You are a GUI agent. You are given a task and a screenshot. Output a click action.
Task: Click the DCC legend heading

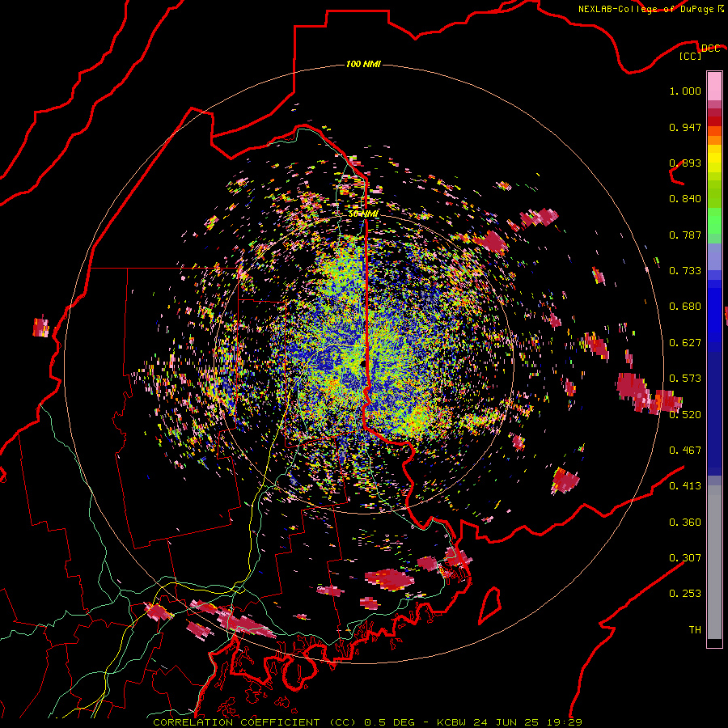[x=710, y=48]
